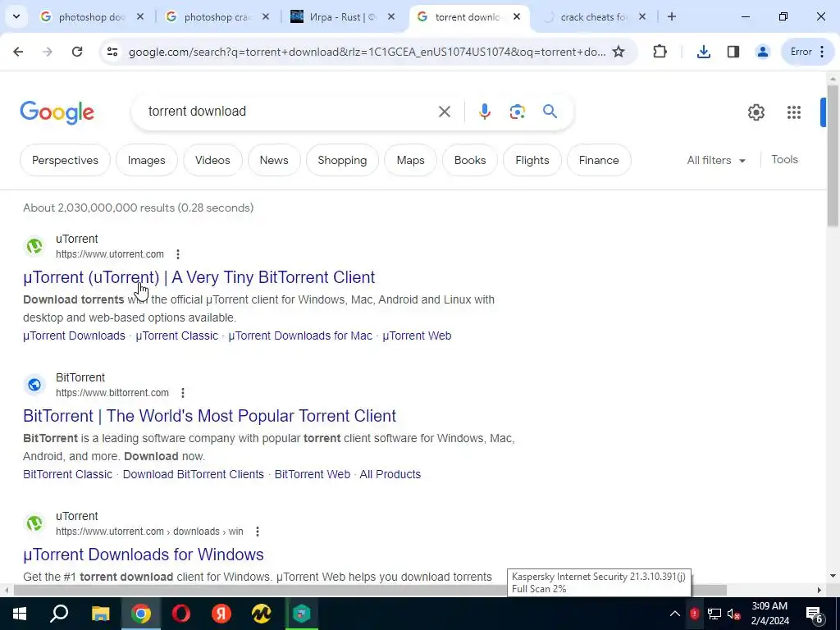Switch to first 'photoshop do' tab
This screenshot has height=630, width=840.
tap(92, 17)
